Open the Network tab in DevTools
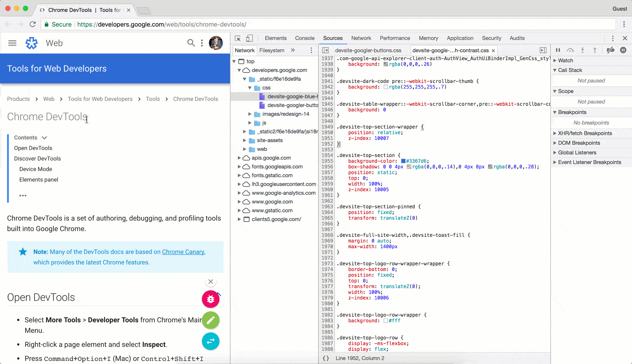This screenshot has height=364, width=632. click(361, 38)
